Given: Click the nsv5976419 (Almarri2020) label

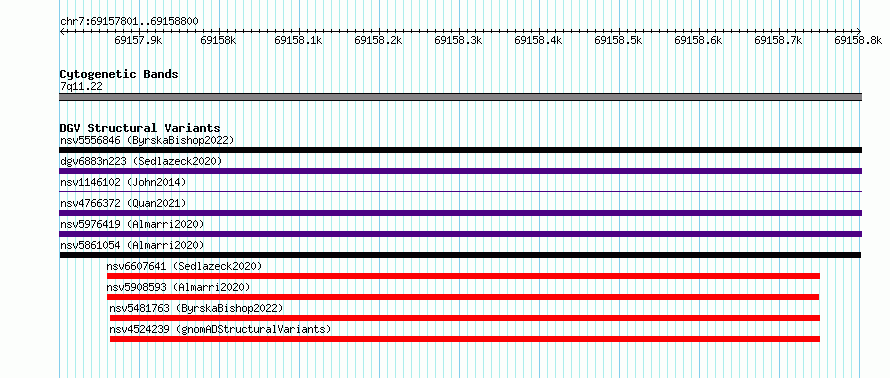Looking at the screenshot, I should click(x=132, y=224).
